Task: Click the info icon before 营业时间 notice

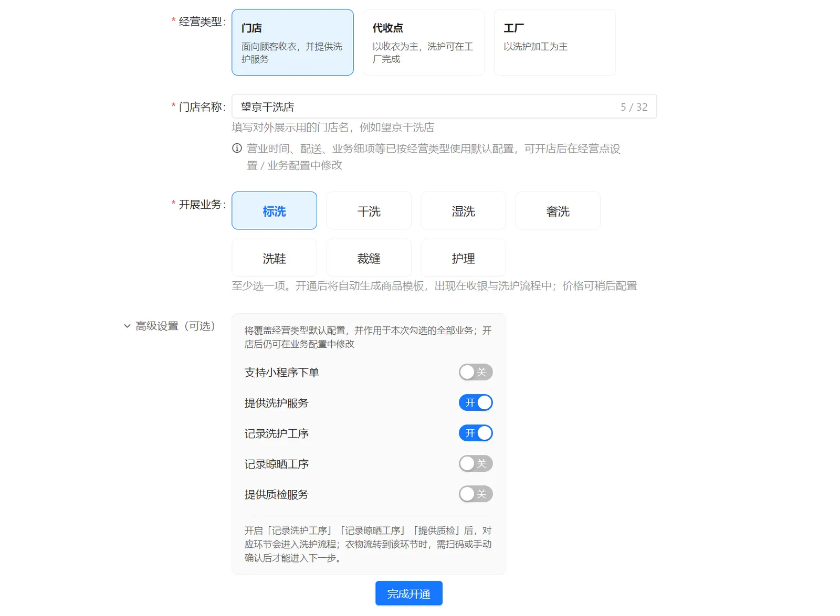Action: (237, 148)
